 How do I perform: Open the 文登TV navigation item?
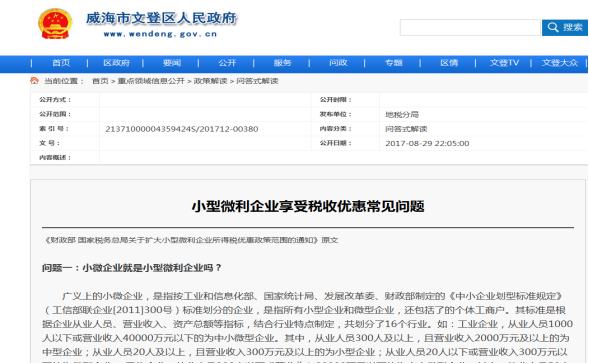coord(504,63)
